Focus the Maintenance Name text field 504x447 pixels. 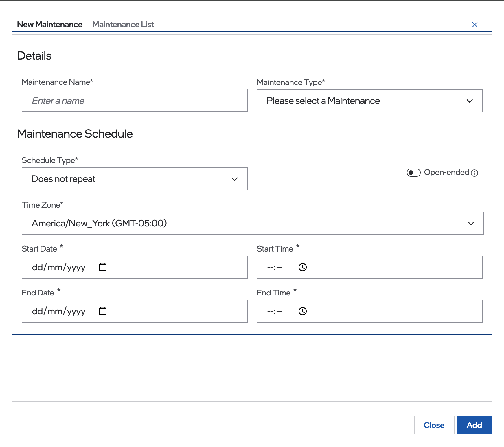pyautogui.click(x=135, y=101)
